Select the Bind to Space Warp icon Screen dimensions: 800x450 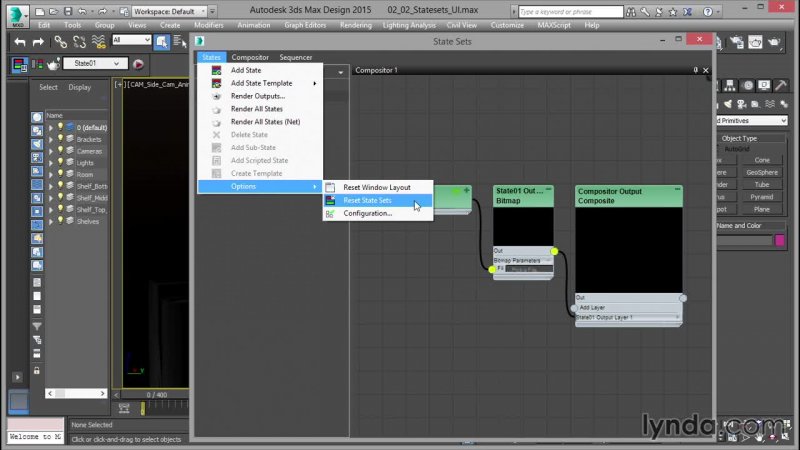98,42
